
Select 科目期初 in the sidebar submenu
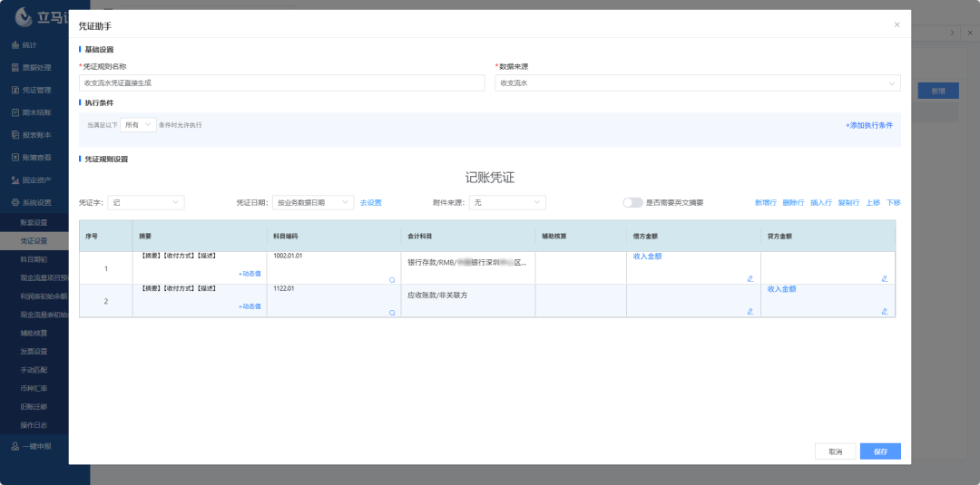(34, 258)
